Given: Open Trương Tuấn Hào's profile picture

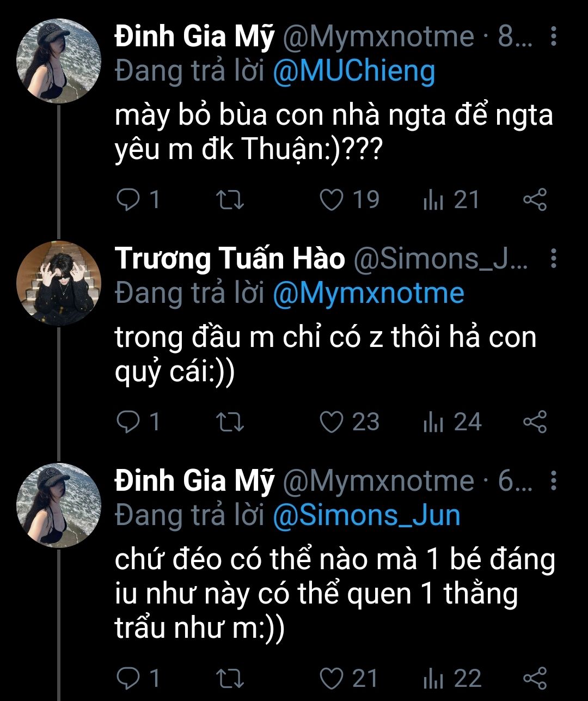Looking at the screenshot, I should click(59, 283).
